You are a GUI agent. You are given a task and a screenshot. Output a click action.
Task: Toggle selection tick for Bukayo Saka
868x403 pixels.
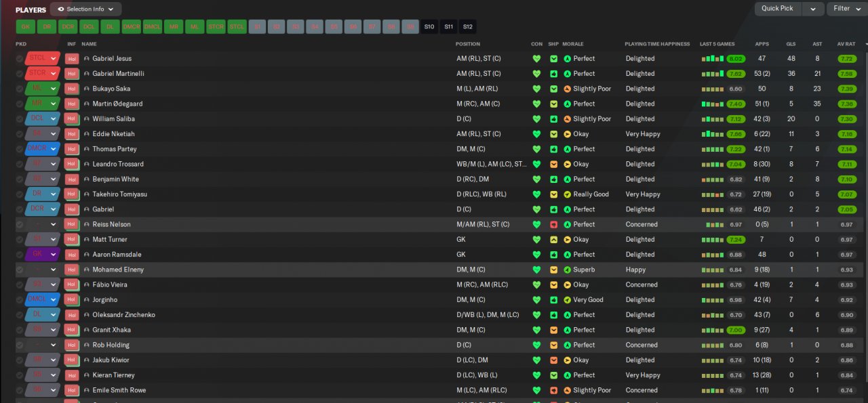pos(20,89)
